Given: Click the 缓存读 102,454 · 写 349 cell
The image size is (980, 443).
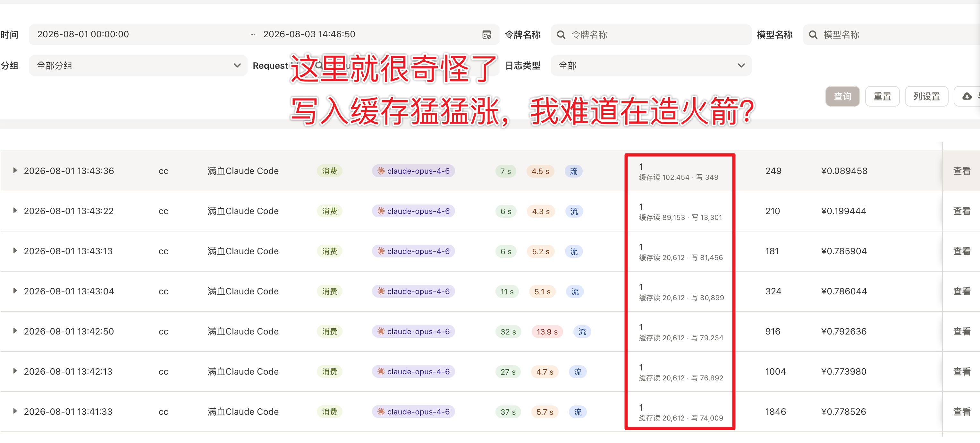Looking at the screenshot, I should point(678,178).
